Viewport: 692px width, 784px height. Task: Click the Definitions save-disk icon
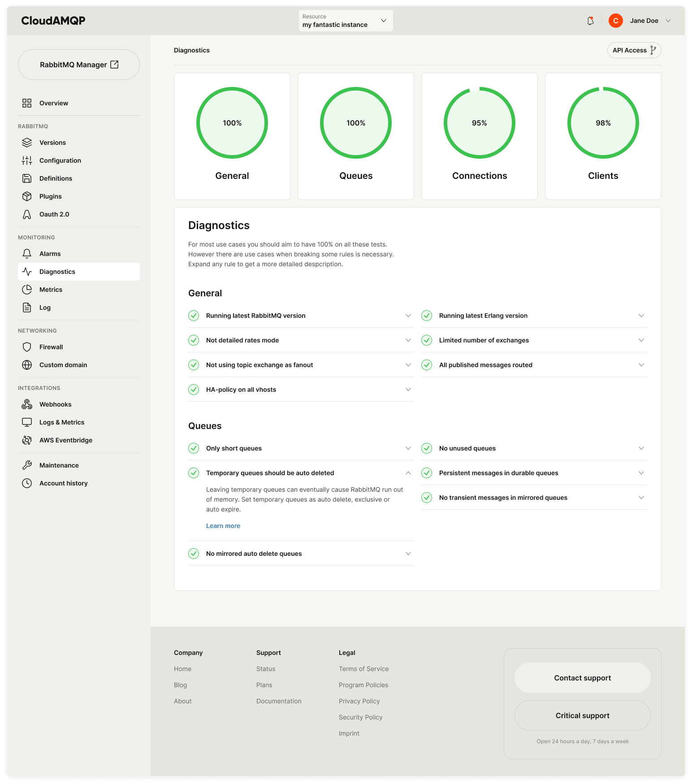coord(27,178)
